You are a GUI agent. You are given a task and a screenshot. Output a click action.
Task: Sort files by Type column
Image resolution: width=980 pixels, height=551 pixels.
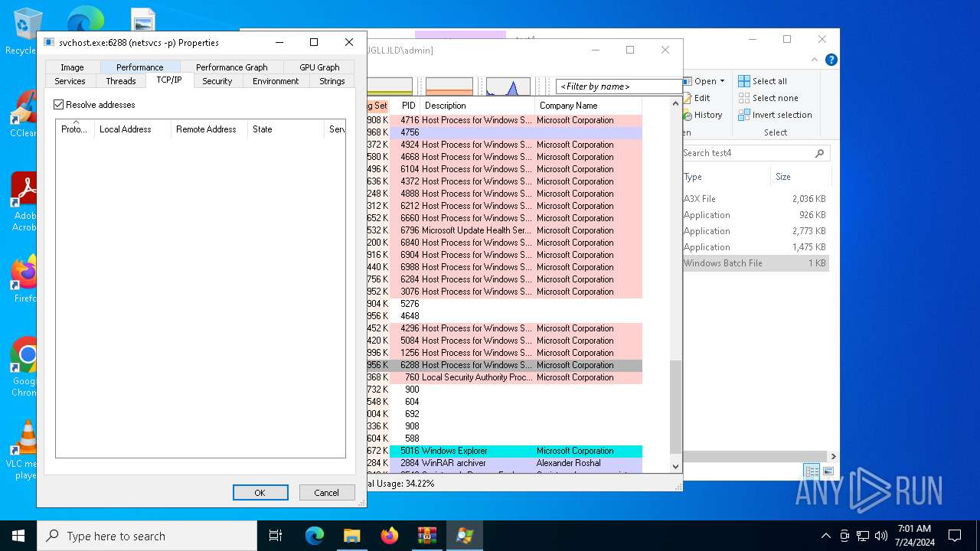click(726, 177)
